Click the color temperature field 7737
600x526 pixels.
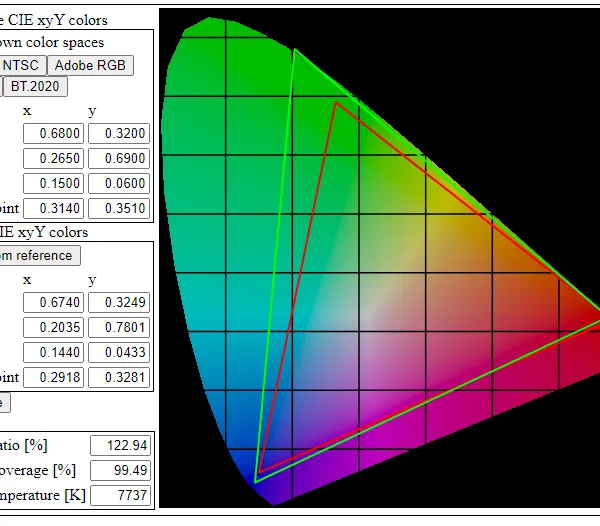[x=121, y=495]
